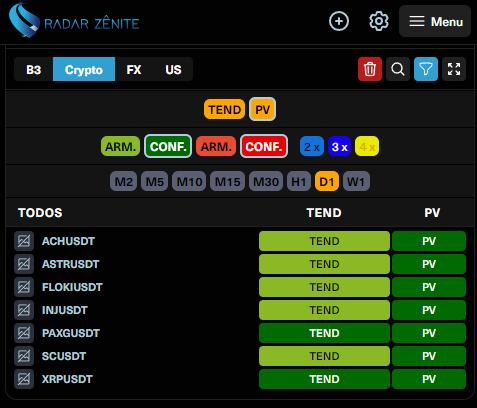
Task: Toggle the 3 x multiplier filter
Action: (x=339, y=146)
